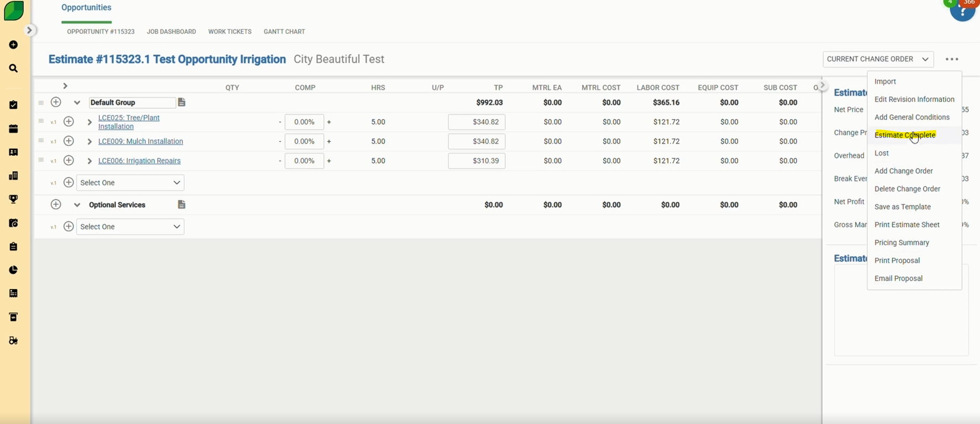Select Import from the menu

[885, 81]
